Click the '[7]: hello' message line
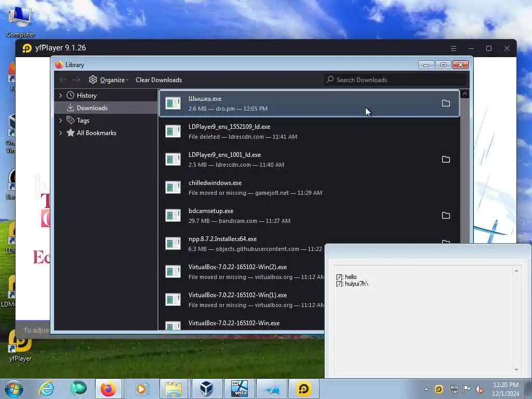The image size is (532, 399). pos(346,277)
